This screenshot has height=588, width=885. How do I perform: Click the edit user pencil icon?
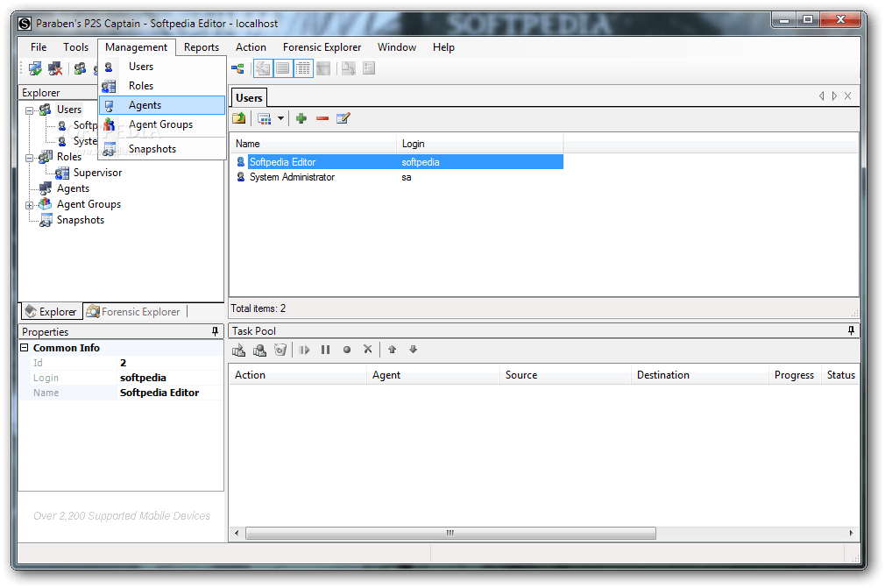click(343, 118)
